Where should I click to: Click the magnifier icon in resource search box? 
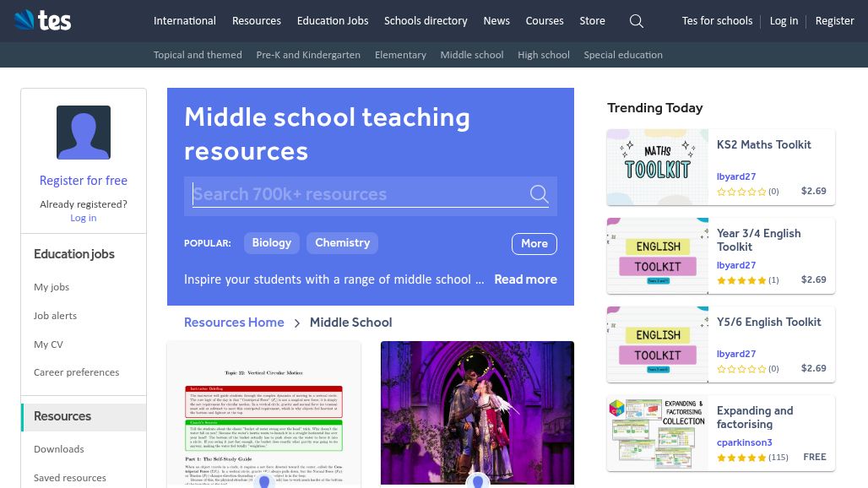click(x=539, y=193)
